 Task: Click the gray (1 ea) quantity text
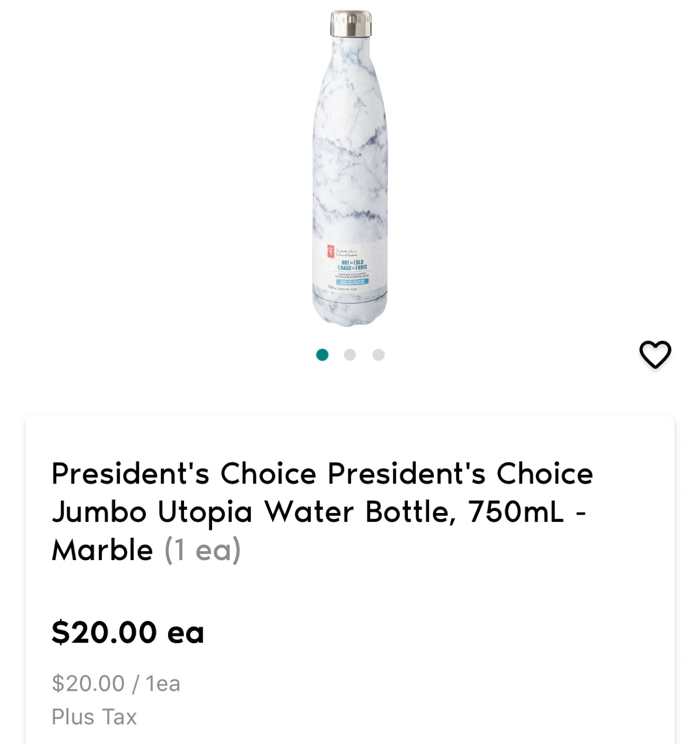pyautogui.click(x=203, y=550)
